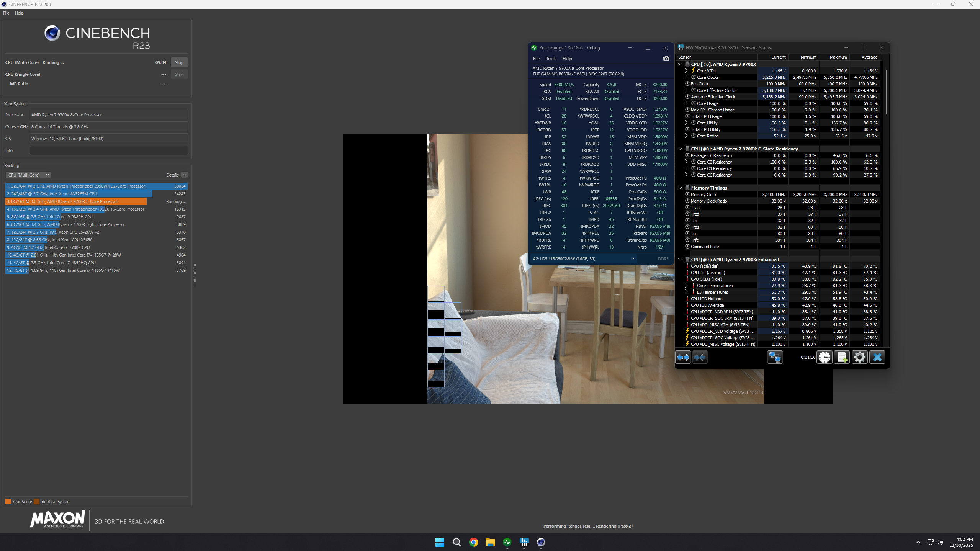Click HWiNFO expand-layout arrows icon
Screen dimensions: 980x551
click(683, 357)
